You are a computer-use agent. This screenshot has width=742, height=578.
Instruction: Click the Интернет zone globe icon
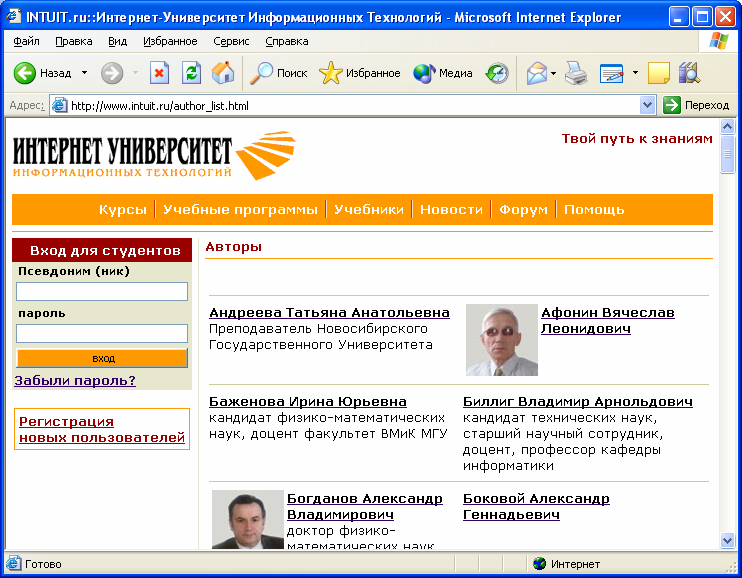point(539,563)
